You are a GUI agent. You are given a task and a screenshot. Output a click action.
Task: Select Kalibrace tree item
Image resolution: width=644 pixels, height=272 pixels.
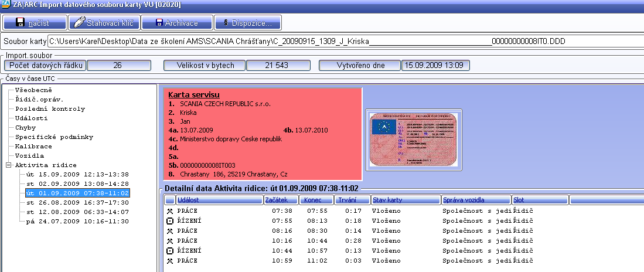[x=33, y=147]
